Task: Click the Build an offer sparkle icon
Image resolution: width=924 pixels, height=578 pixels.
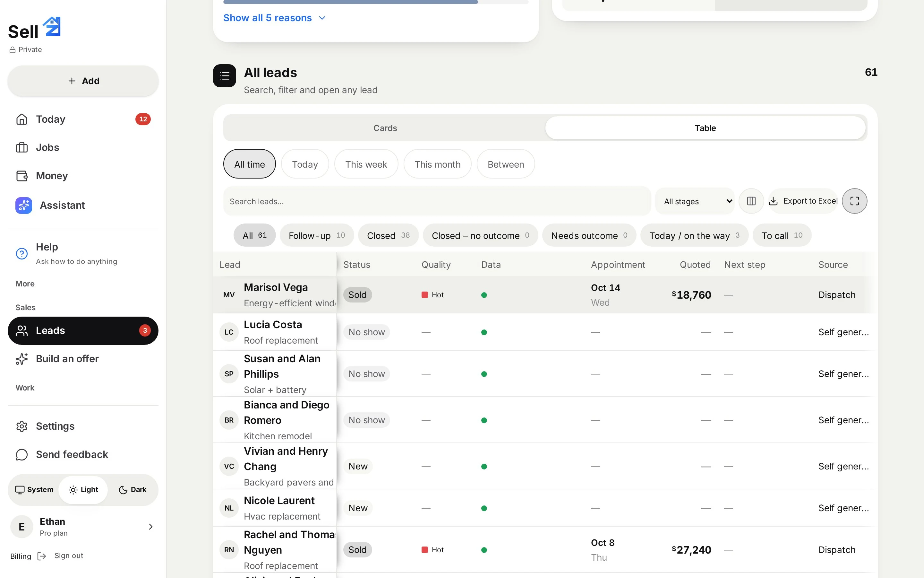Action: tap(22, 359)
